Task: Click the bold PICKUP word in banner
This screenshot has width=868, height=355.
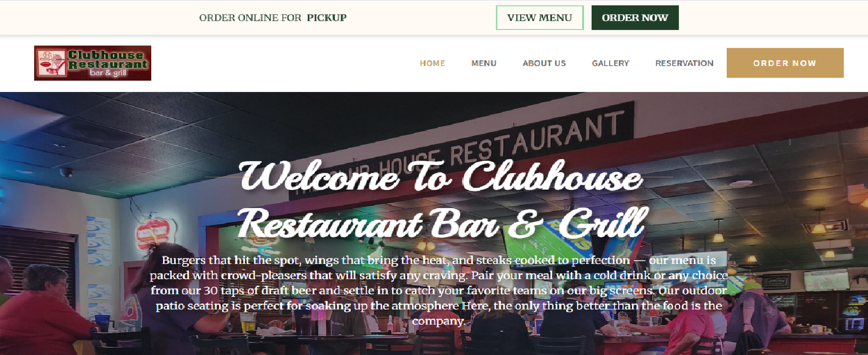Action: (x=327, y=18)
